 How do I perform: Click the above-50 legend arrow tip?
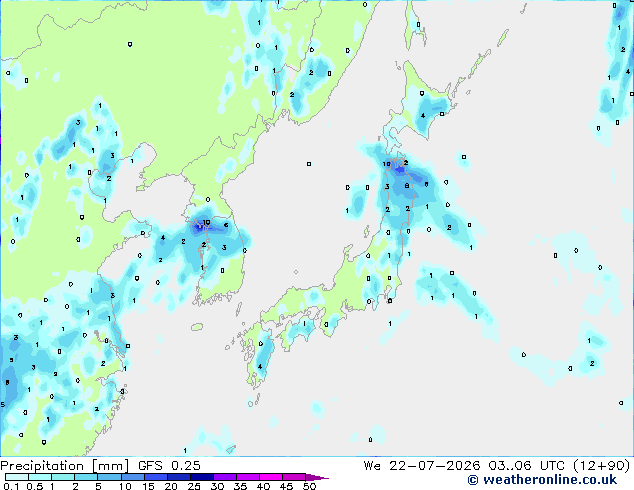click(317, 477)
